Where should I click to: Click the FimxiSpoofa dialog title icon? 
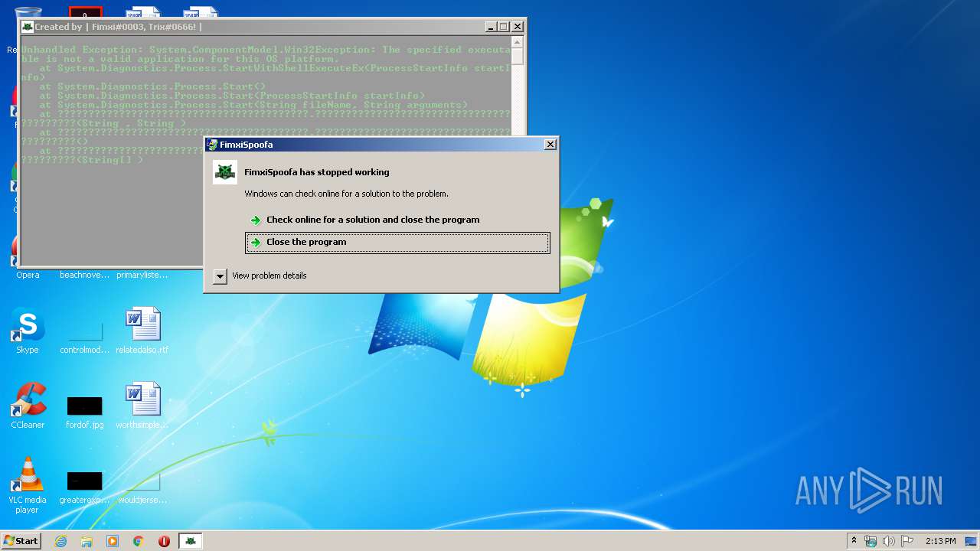tap(212, 145)
